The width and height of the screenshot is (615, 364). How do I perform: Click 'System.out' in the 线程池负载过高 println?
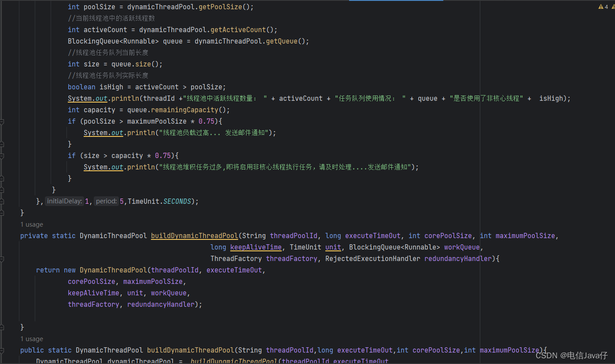103,133
